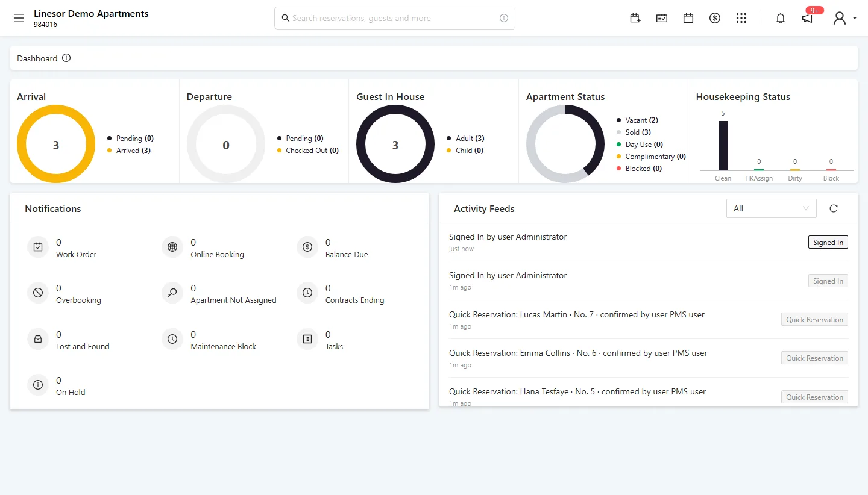Click the Arrival donut chart
The image size is (868, 495).
point(56,144)
